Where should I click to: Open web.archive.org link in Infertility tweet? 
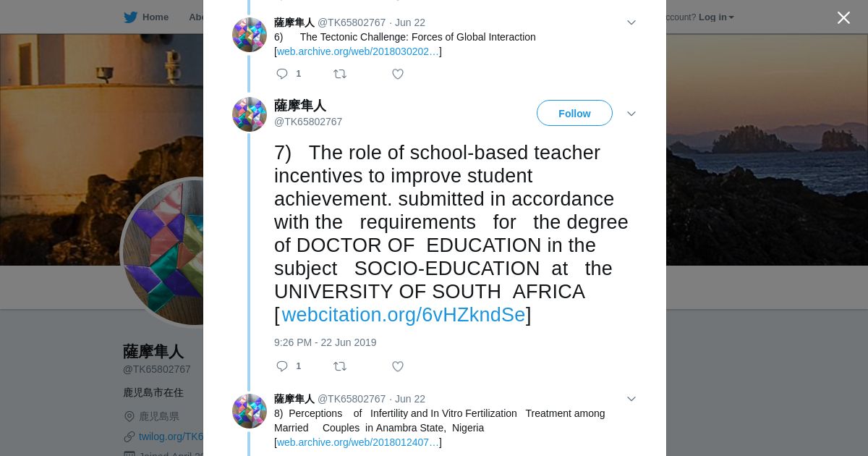(x=358, y=442)
